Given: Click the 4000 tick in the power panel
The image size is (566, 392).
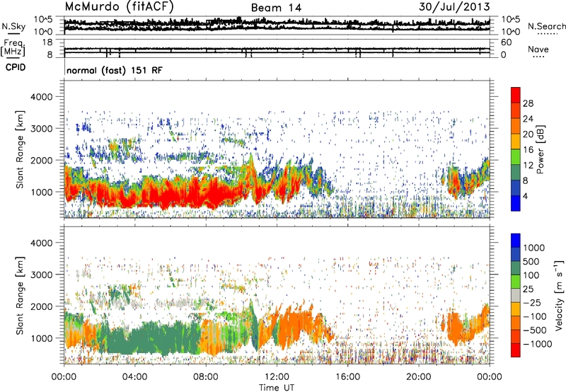Looking at the screenshot, I should 41,97.
